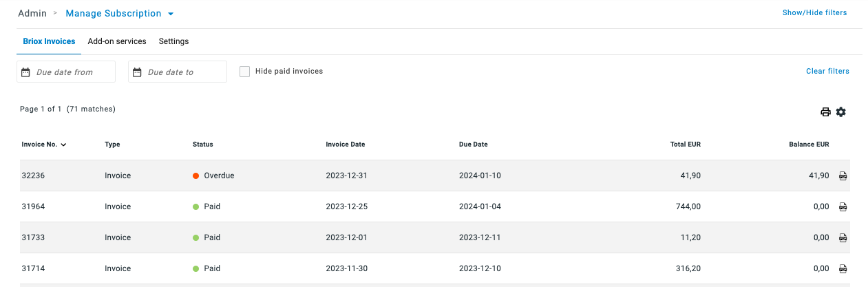This screenshot has width=868, height=287.
Task: Select invoice number 31714
Action: pos(33,268)
